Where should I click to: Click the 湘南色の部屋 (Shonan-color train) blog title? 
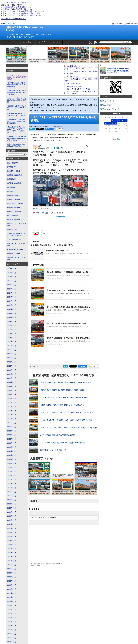coord(25,29)
